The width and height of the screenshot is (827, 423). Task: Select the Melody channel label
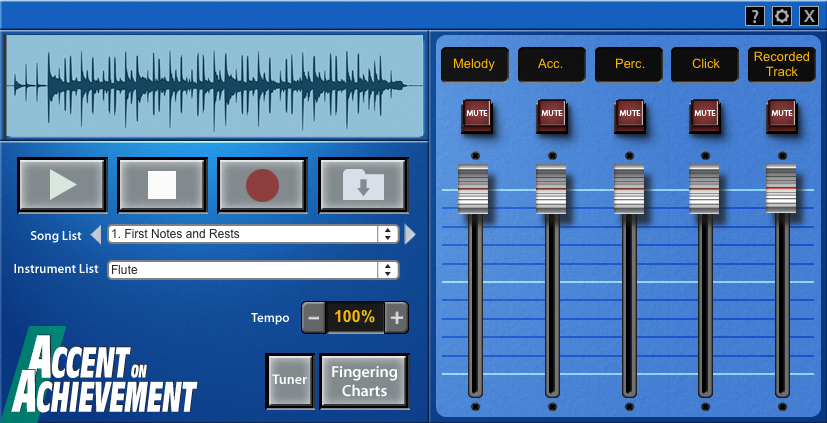[x=474, y=64]
